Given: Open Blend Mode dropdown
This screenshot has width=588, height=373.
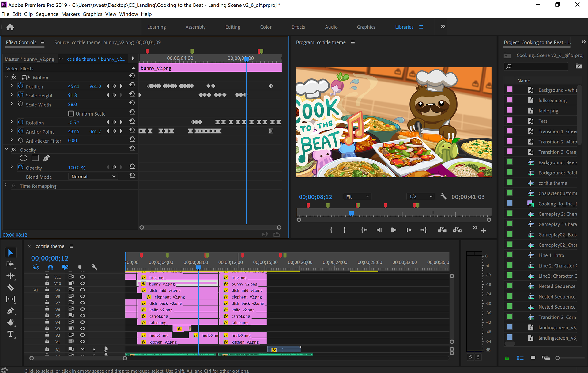Looking at the screenshot, I should [93, 177].
